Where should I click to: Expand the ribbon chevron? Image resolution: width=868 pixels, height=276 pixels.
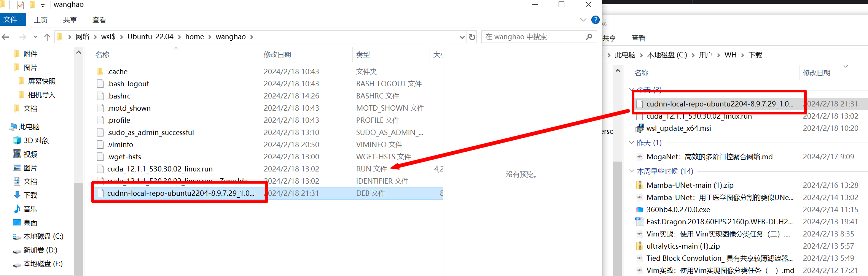coord(583,20)
